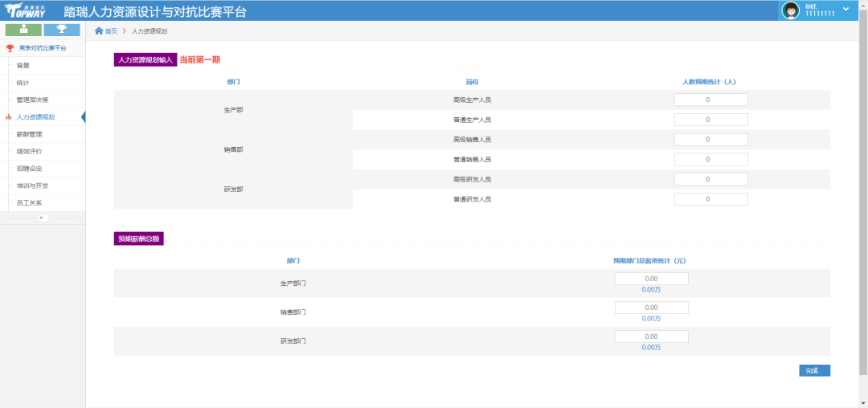Screen dimensions: 868x408
Task: Click the green user shortcut button
Action: coord(23,30)
